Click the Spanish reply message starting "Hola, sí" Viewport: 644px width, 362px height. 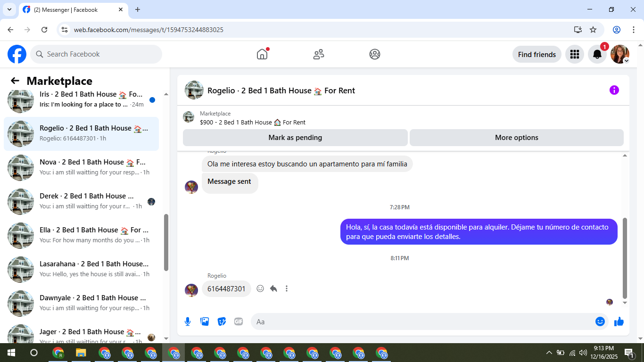(x=479, y=231)
